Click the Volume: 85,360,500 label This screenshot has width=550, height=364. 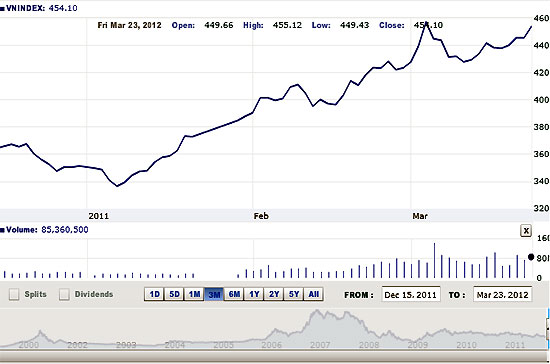45,230
